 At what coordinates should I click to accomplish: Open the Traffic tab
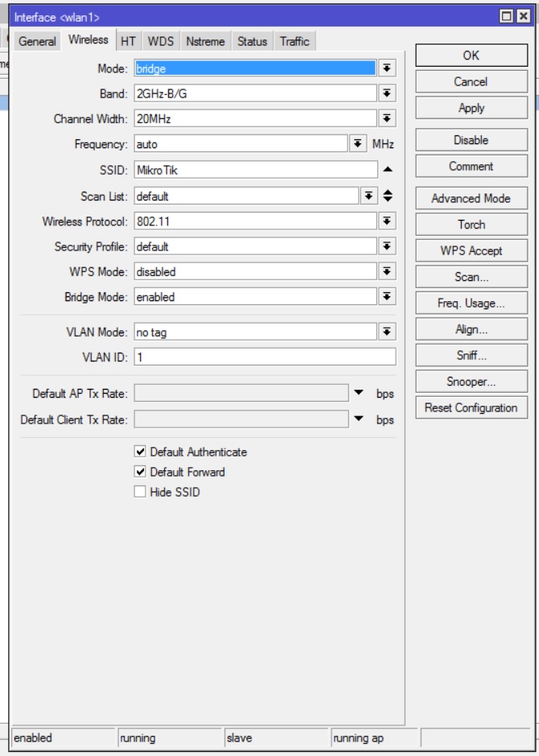(294, 42)
